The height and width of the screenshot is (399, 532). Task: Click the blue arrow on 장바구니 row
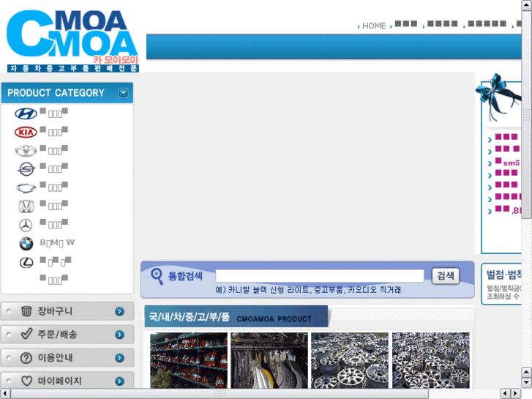[x=119, y=311]
